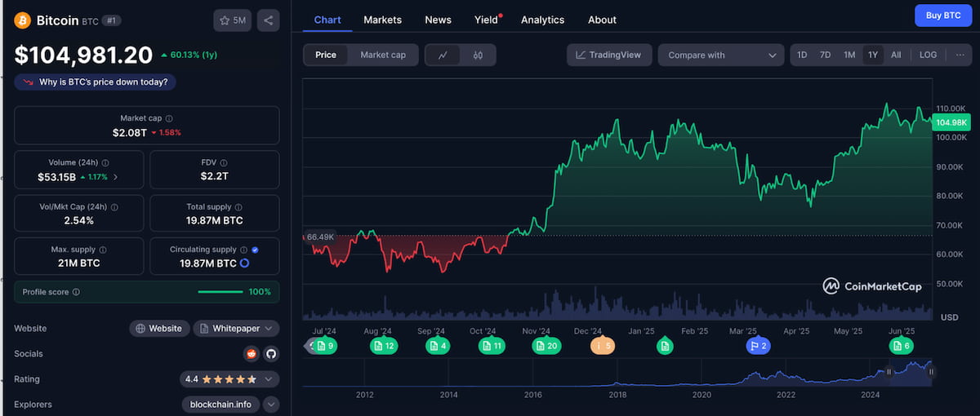980x416 pixels.
Task: Open the Jan '25 news marker icon
Action: point(665,346)
